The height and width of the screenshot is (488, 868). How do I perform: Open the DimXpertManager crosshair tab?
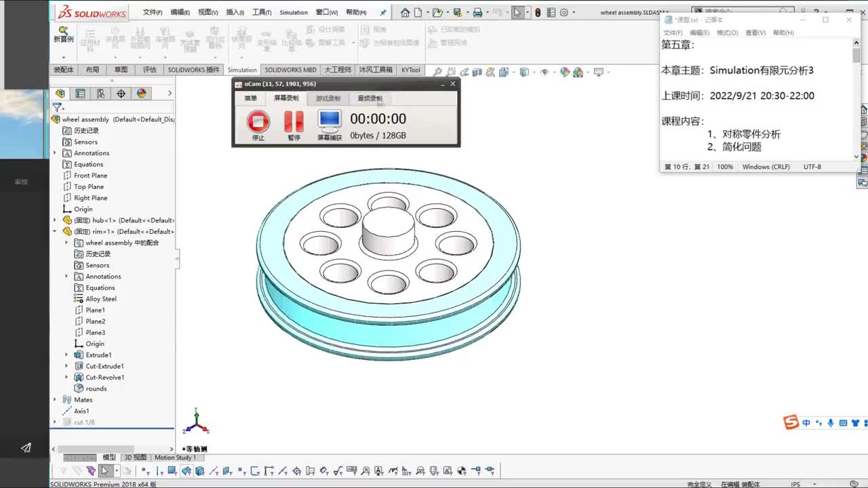click(121, 94)
